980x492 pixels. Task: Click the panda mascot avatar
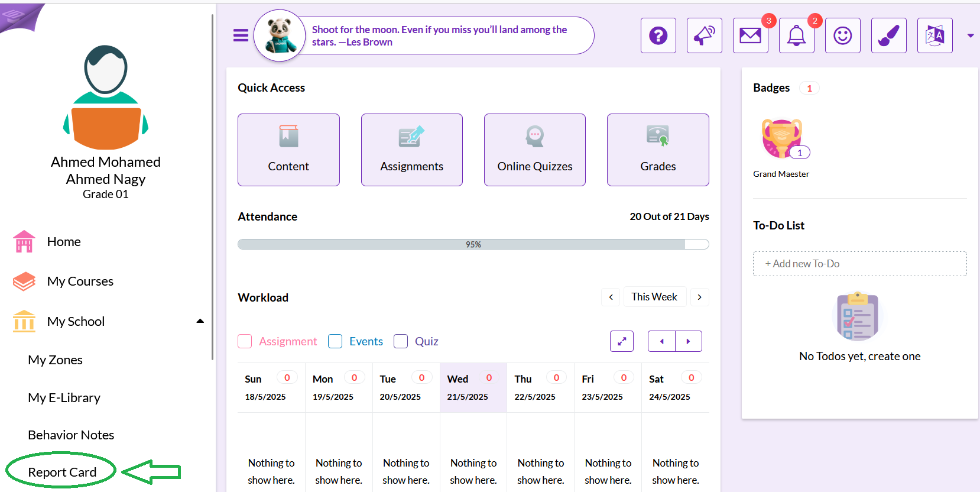tap(280, 35)
